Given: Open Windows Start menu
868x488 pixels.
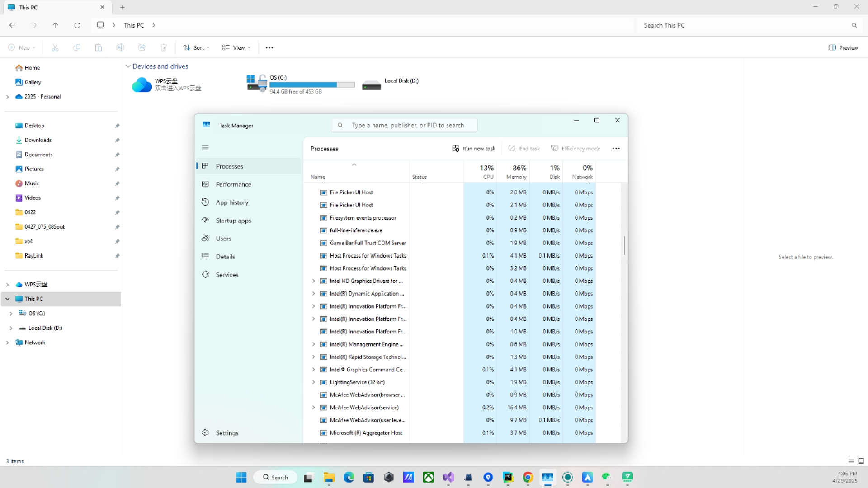Looking at the screenshot, I should pyautogui.click(x=241, y=477).
